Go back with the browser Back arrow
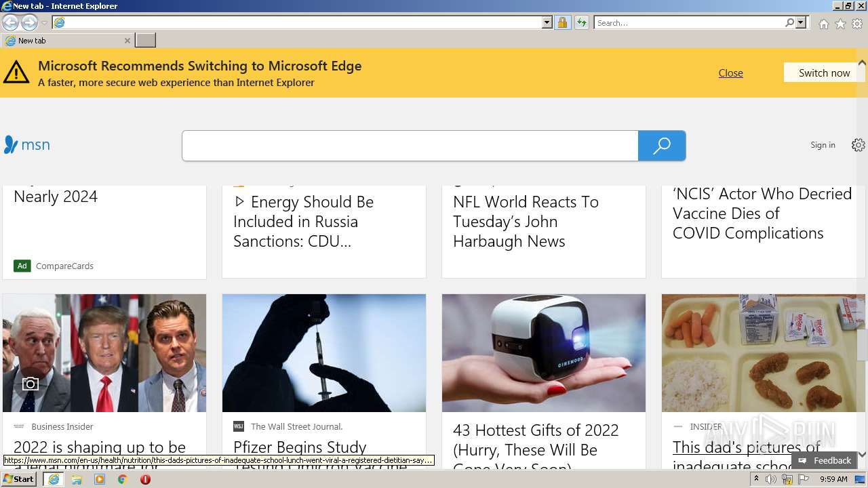This screenshot has width=868, height=488. 10,22
